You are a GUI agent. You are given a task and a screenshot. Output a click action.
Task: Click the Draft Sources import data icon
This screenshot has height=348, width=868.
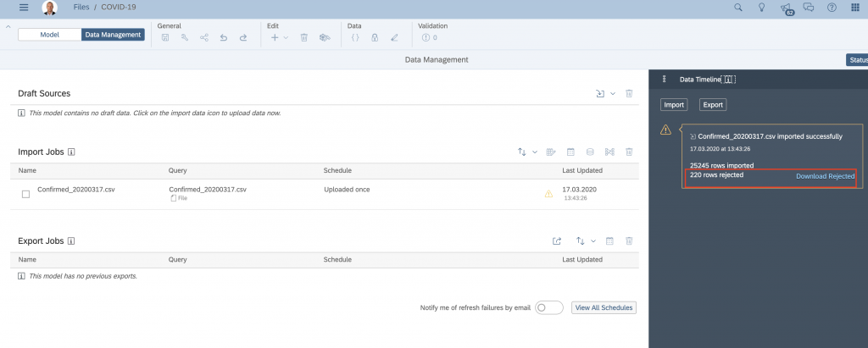click(600, 93)
